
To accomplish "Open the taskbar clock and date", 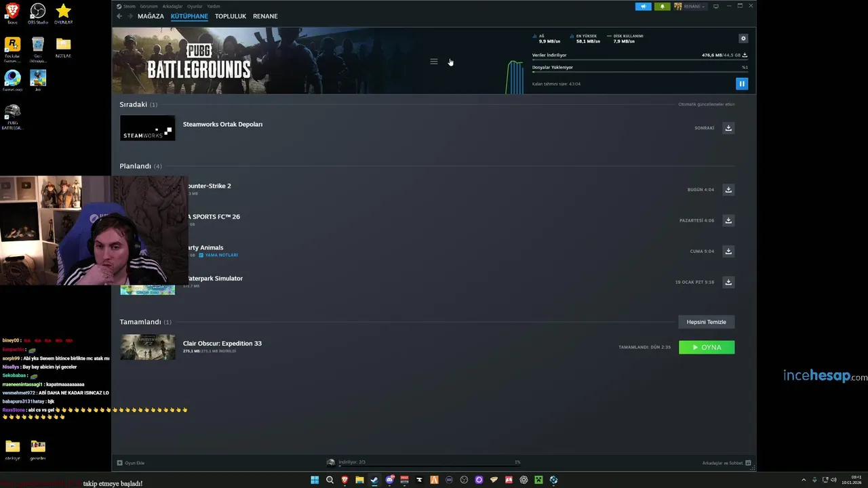I will (x=852, y=480).
